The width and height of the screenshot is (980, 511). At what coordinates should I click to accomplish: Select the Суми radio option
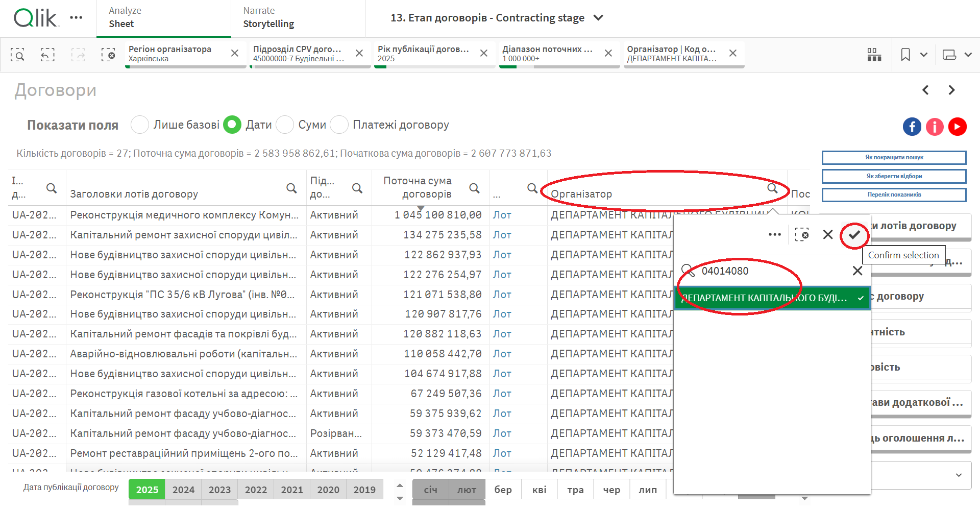(285, 125)
